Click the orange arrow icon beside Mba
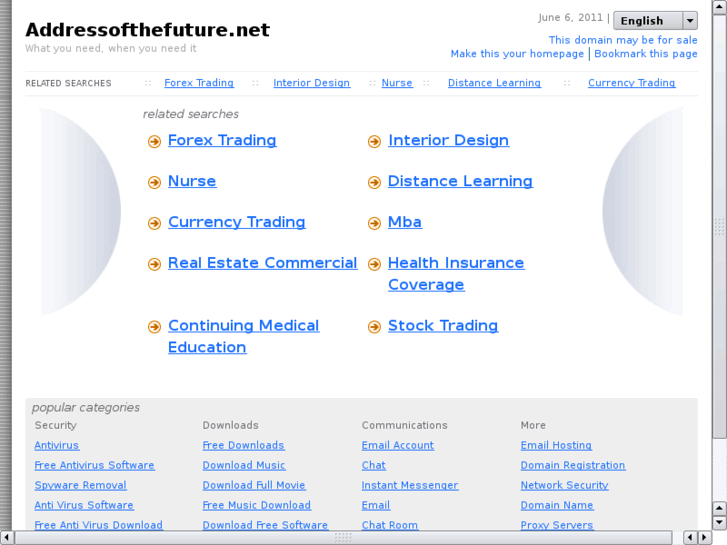Viewport: 727px width, 545px height. [x=374, y=224]
